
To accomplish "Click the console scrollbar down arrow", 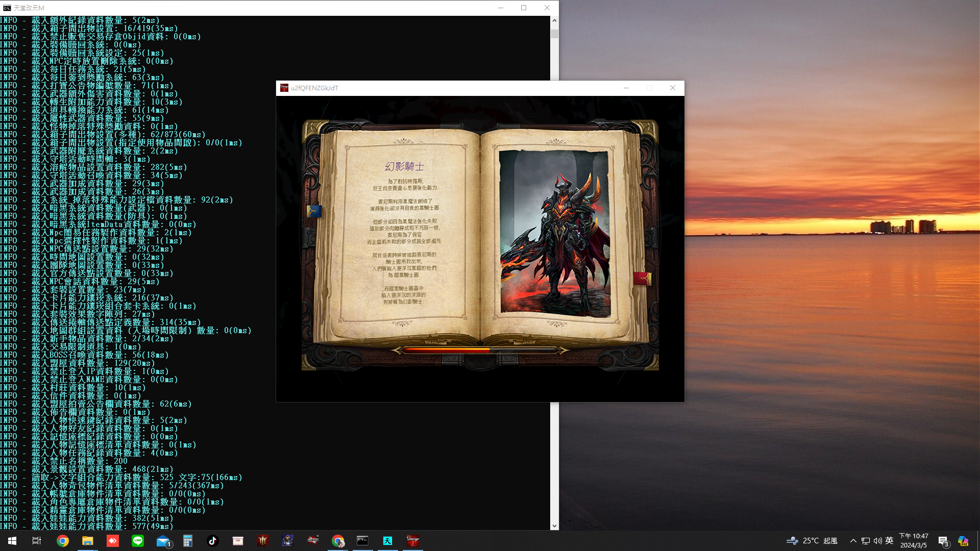I will click(554, 526).
